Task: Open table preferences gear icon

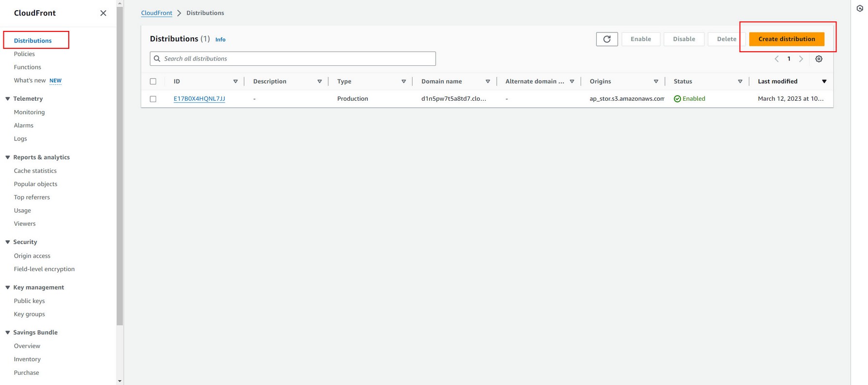Action: 819,59
